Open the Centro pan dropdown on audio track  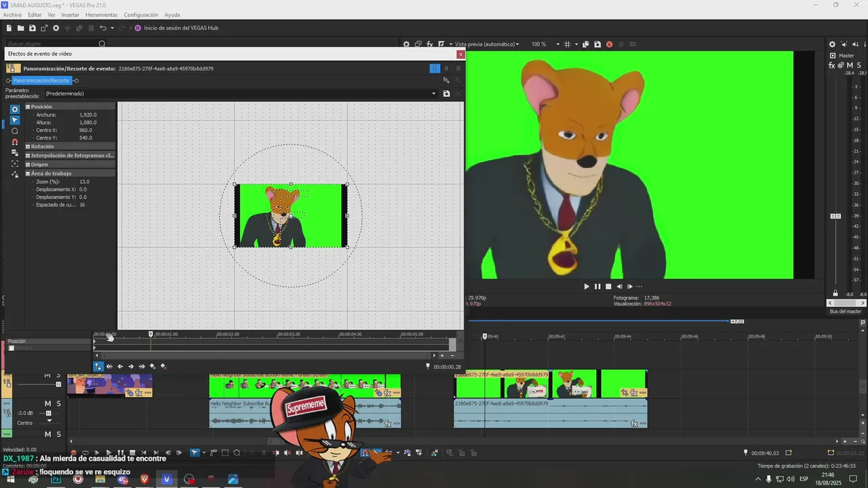(x=49, y=420)
